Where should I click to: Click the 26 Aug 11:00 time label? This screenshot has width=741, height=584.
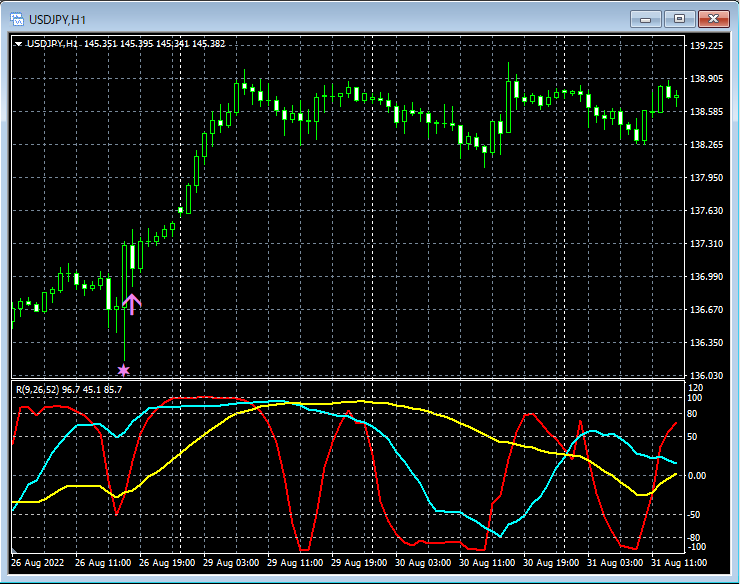[103, 564]
